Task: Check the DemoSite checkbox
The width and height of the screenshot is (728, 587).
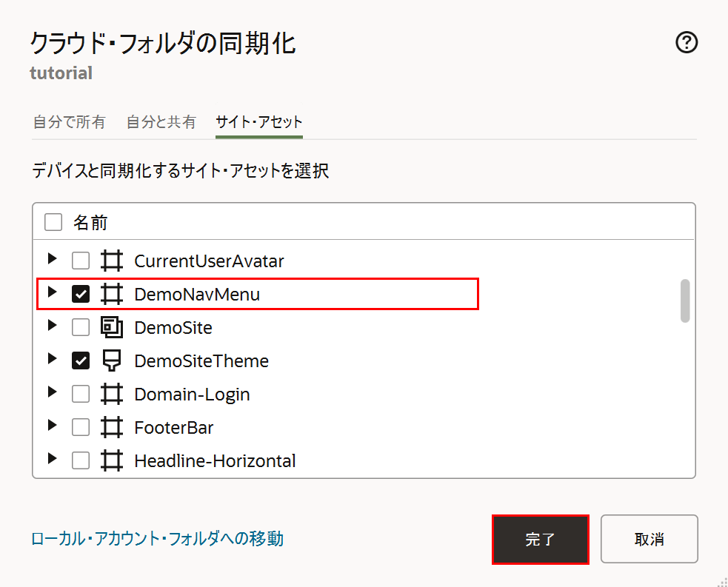Action: [x=81, y=328]
